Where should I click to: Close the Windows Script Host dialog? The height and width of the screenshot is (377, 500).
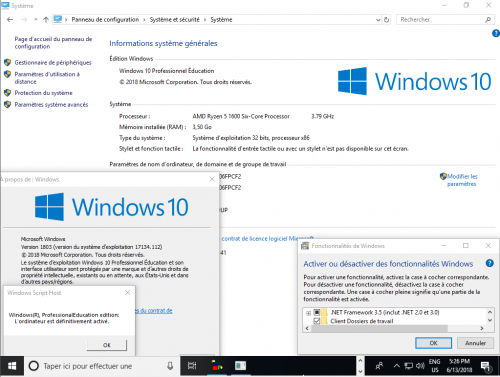click(127, 292)
